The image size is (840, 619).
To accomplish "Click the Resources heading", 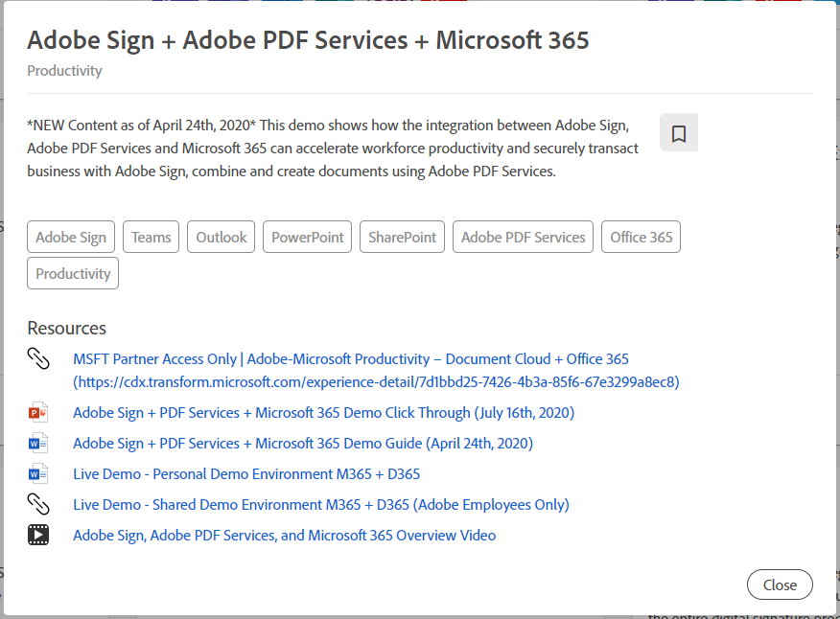I will click(x=66, y=328).
